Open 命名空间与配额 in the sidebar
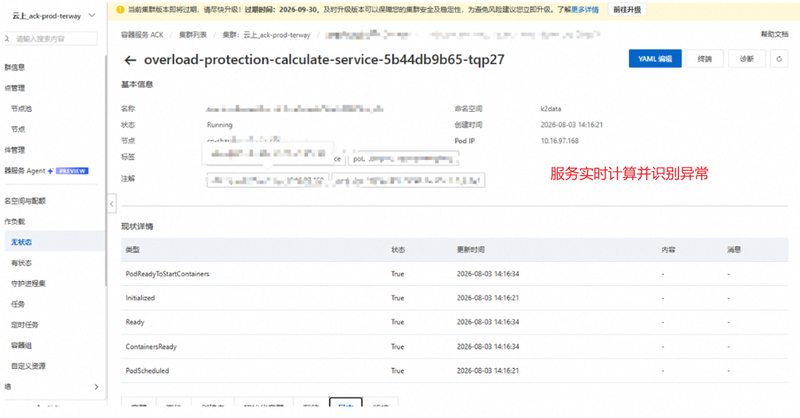This screenshot has height=418, width=800. click(24, 201)
